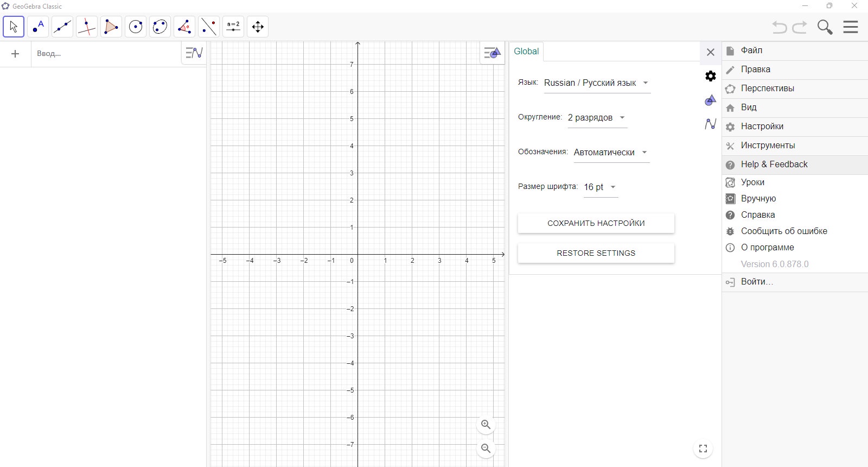This screenshot has width=868, height=467.
Task: Select the Point tool
Action: [38, 27]
